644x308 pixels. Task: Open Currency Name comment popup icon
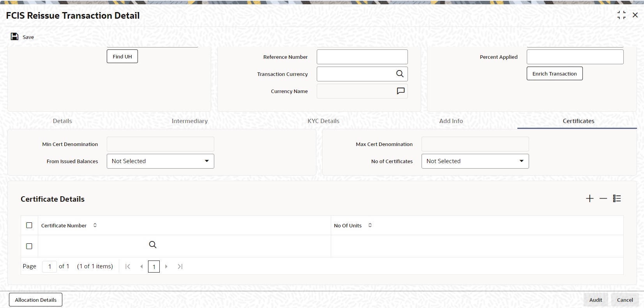pos(401,91)
